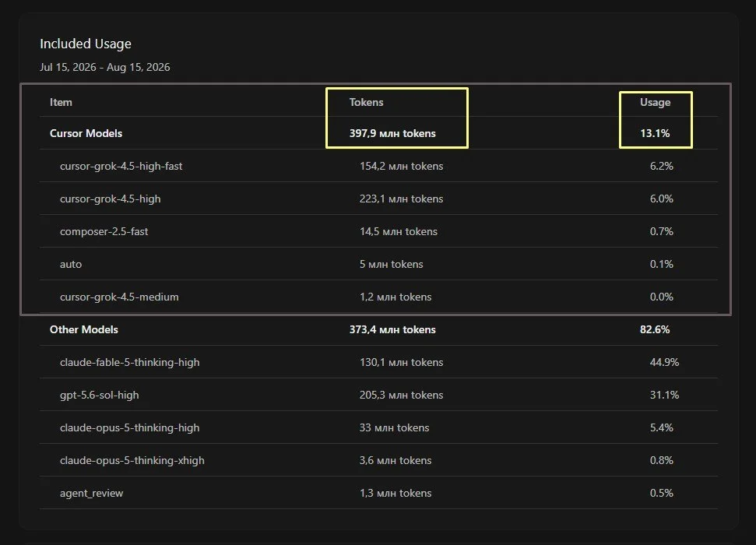This screenshot has height=545, width=756.
Task: Click the 'Tokens' column header
Action: click(367, 102)
